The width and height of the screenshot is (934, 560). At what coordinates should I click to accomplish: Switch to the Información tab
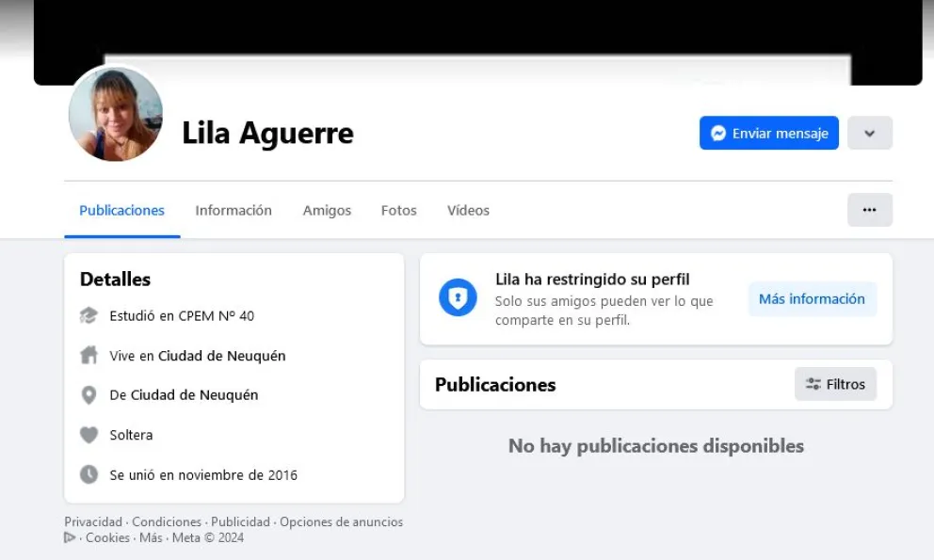pyautogui.click(x=233, y=210)
